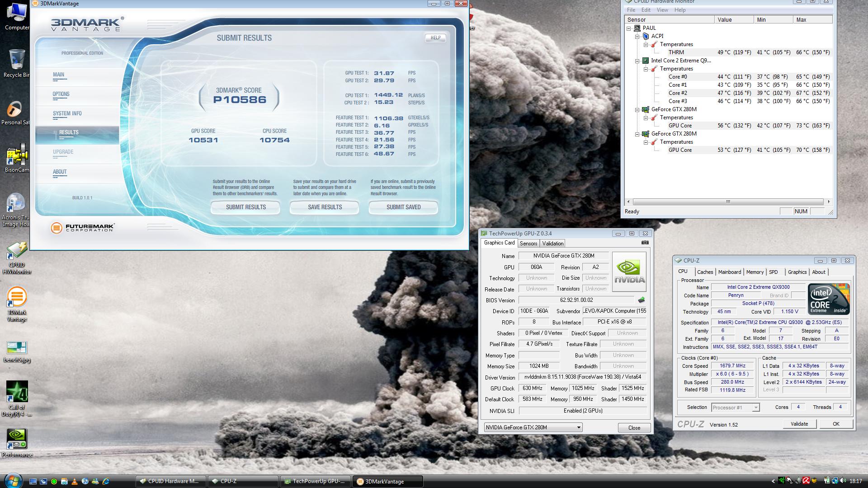868x488 pixels.
Task: Click SUBMIT SAVED button in 3DMark Vantage
Action: click(403, 207)
